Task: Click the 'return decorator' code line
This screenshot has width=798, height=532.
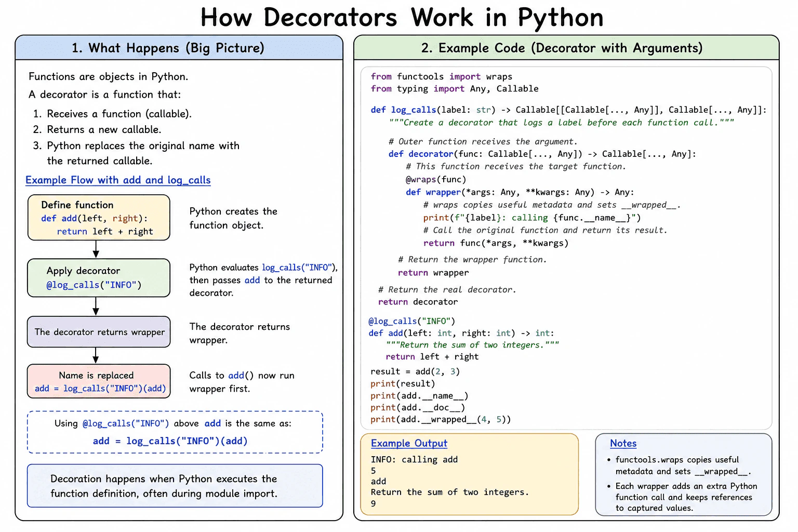Action: coord(418,302)
